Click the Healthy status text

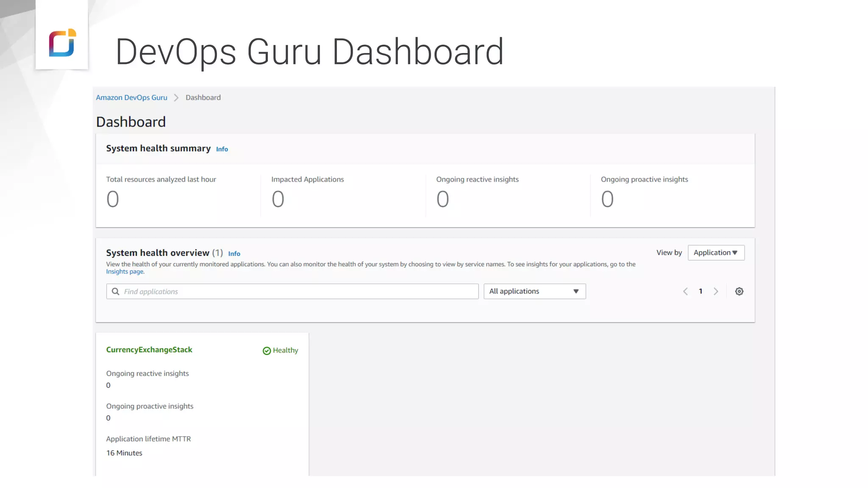coord(285,350)
